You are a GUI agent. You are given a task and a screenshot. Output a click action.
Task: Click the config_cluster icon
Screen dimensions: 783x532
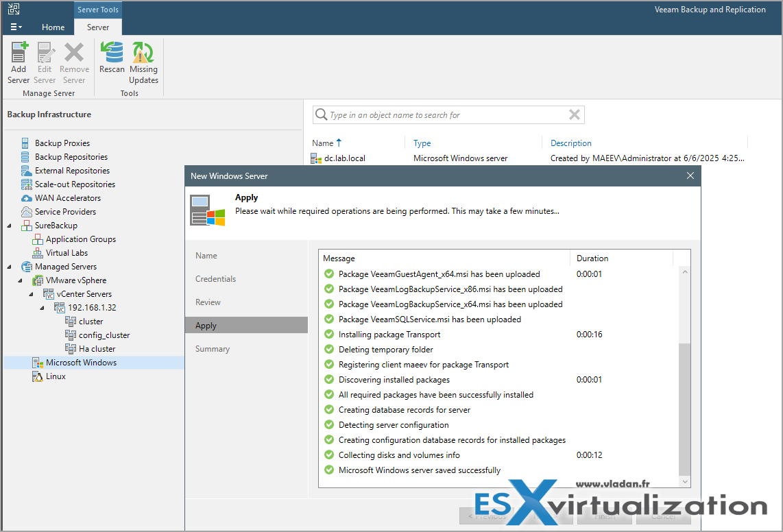tap(71, 335)
